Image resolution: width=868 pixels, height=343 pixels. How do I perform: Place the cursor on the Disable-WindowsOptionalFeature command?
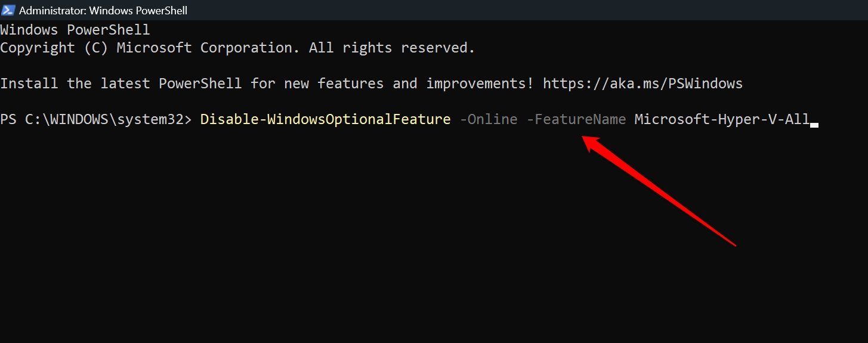pos(325,119)
